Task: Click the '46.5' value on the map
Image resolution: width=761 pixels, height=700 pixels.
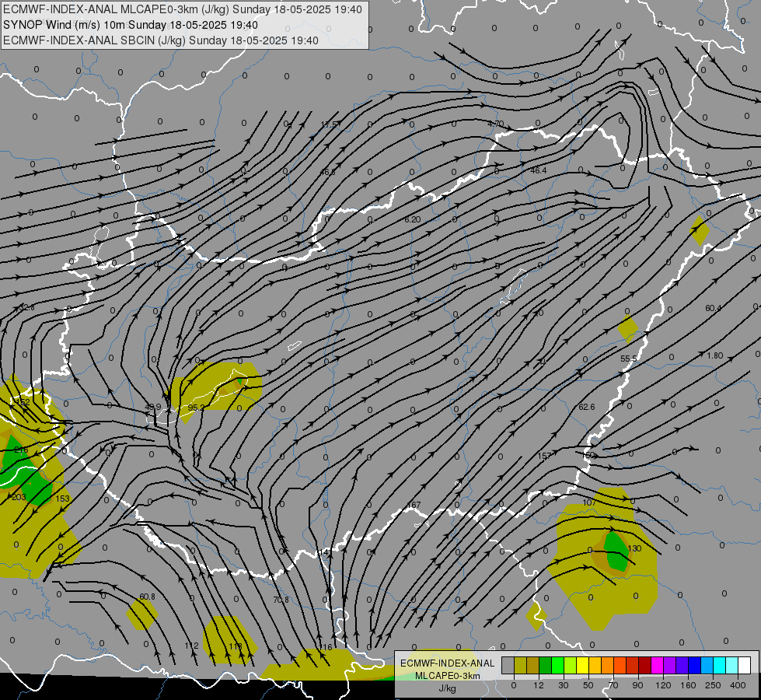Action: point(327,172)
